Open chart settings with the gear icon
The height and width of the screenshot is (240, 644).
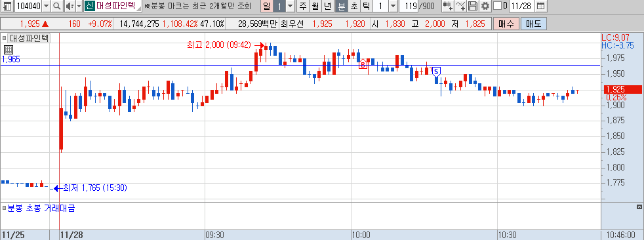pyautogui.click(x=485, y=6)
